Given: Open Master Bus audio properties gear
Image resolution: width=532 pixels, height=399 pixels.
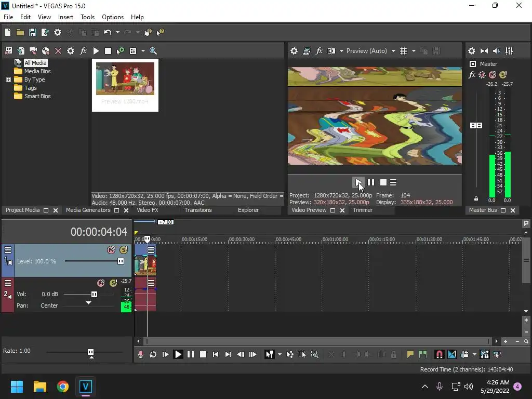Looking at the screenshot, I should [472, 51].
